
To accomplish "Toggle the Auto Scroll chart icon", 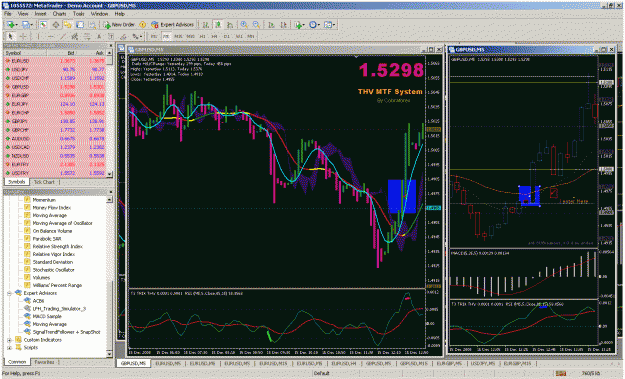I will 271,25.
